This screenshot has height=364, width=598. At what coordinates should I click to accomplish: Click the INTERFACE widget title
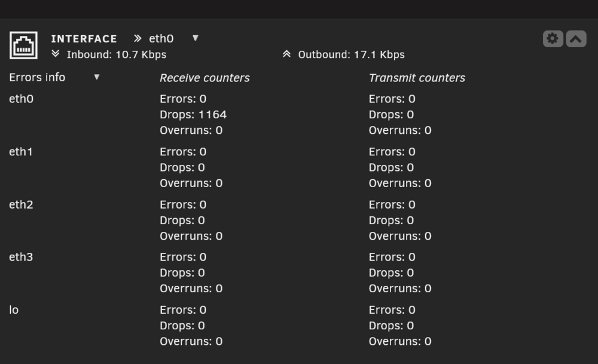(84, 38)
